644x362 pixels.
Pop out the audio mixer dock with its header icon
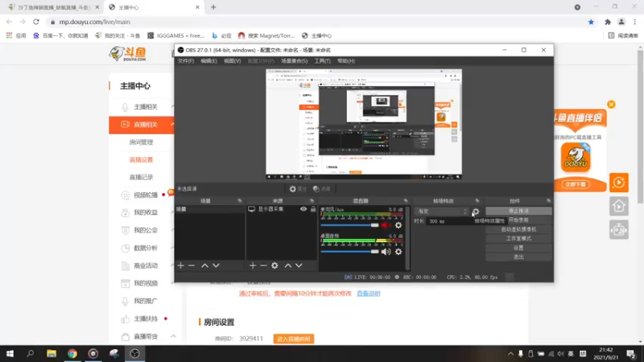pos(406,200)
